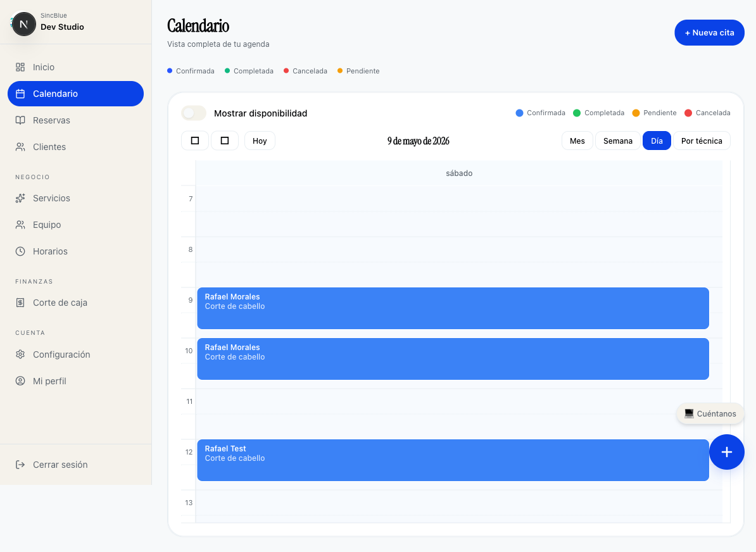
Task: Click the orange Pendiente dot in the calendar card legend
Action: click(636, 113)
